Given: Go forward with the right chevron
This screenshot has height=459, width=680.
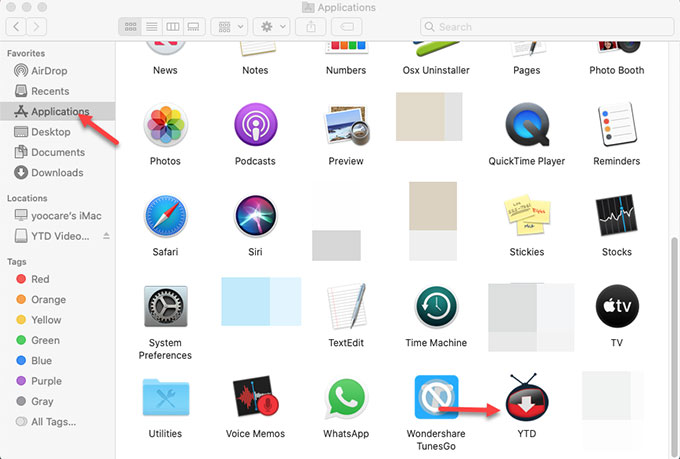Looking at the screenshot, I should 36,27.
